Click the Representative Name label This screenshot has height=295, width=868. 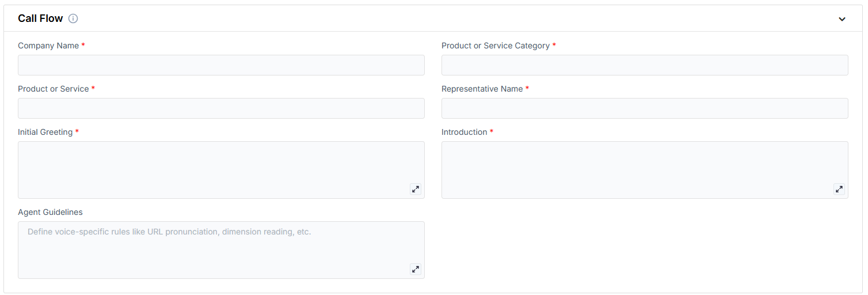point(482,89)
